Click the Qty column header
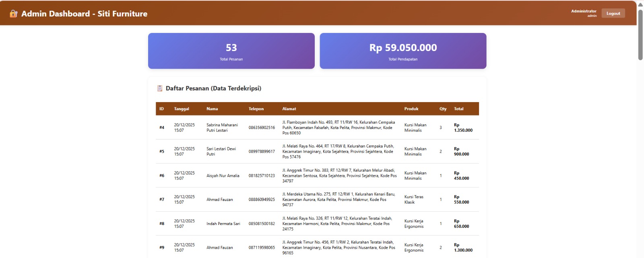The width and height of the screenshot is (644, 258). (443, 109)
